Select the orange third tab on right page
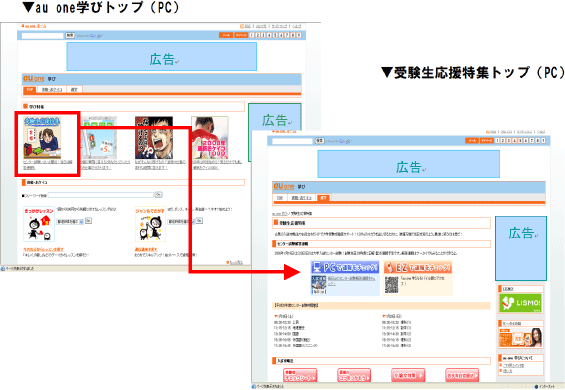 (324, 198)
